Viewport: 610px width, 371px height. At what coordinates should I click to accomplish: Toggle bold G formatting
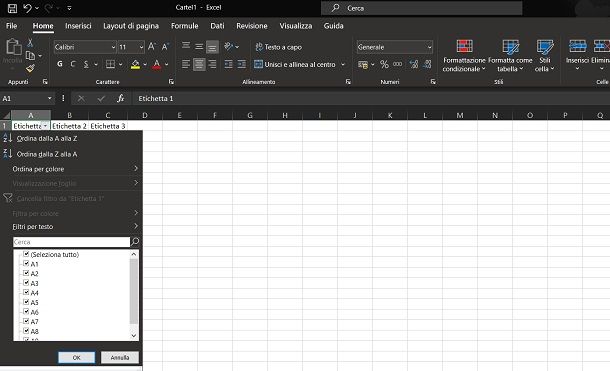60,64
